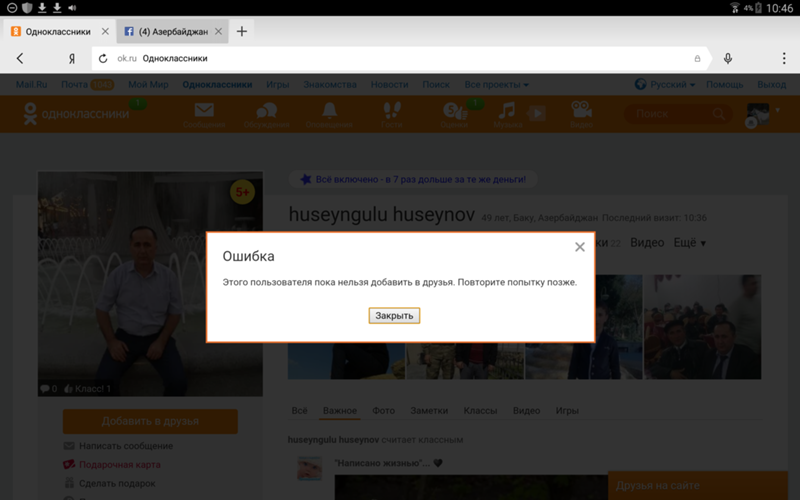Close the error dialog with the X icon
Image resolution: width=800 pixels, height=500 pixels.
(x=580, y=247)
